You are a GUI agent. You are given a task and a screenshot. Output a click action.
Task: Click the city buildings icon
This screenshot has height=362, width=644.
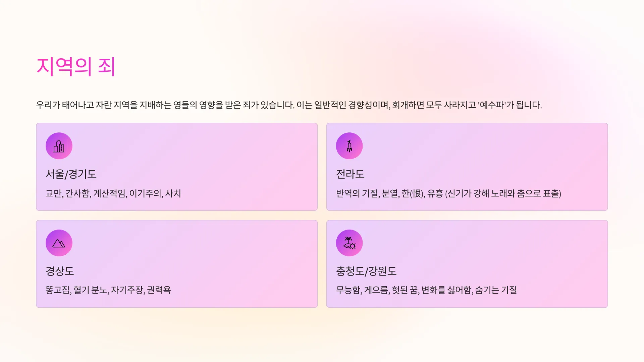coord(59,146)
